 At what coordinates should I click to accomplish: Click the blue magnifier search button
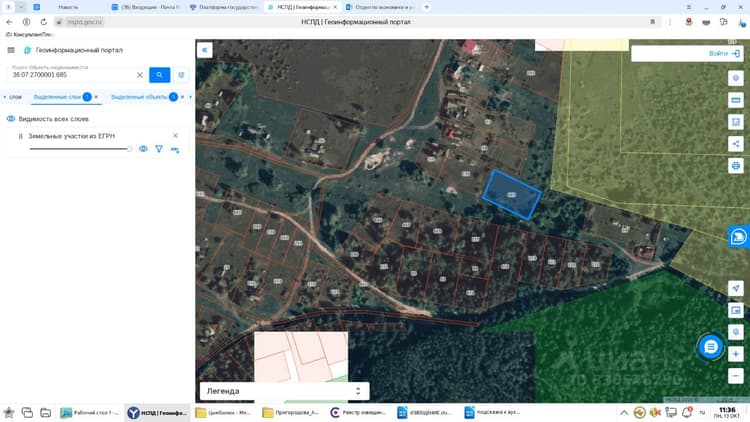pos(159,75)
